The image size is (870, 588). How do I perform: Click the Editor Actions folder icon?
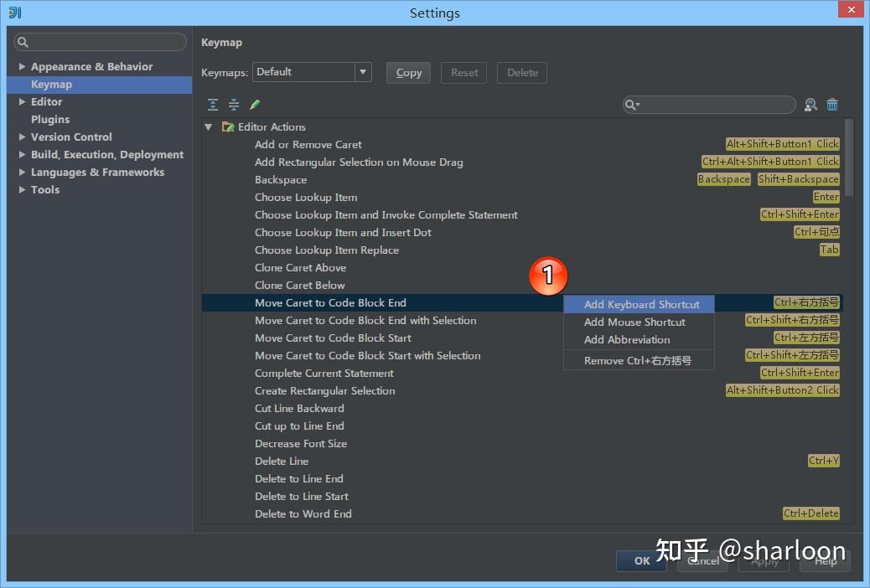[228, 126]
